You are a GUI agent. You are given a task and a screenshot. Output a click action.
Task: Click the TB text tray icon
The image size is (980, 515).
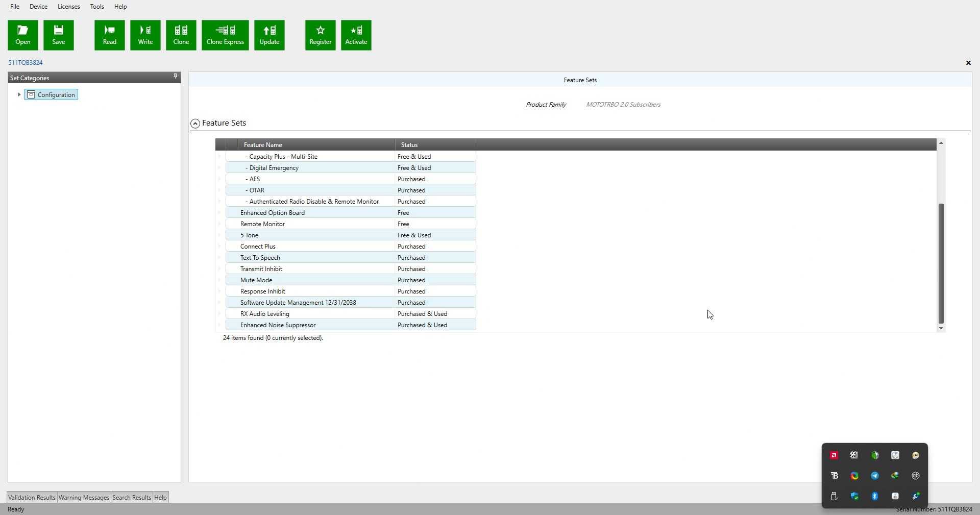pos(834,476)
